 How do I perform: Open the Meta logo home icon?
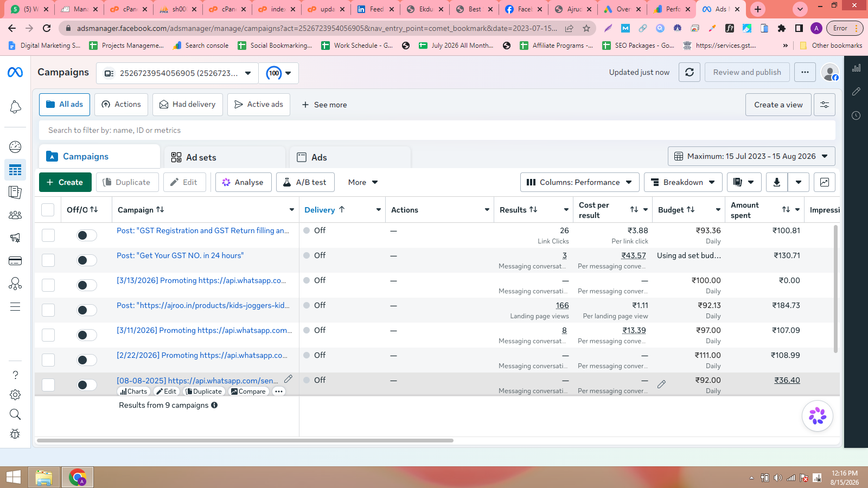tap(15, 72)
